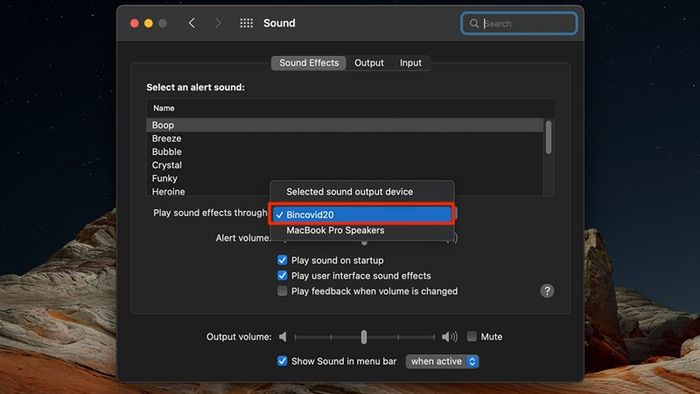Click the Name column header
The height and width of the screenshot is (394, 700).
click(x=350, y=108)
